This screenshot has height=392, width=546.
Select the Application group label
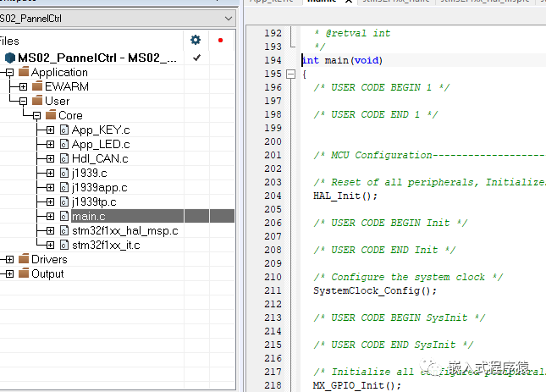coord(59,73)
